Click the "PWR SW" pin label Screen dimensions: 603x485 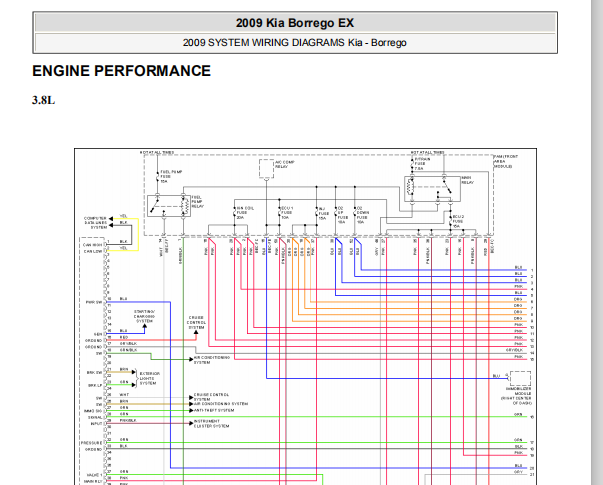pyautogui.click(x=94, y=302)
